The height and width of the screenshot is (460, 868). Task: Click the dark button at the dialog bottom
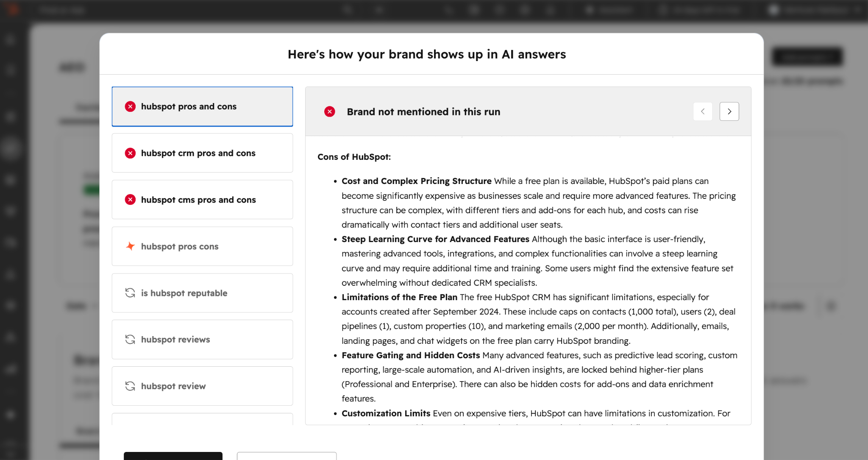(x=173, y=456)
